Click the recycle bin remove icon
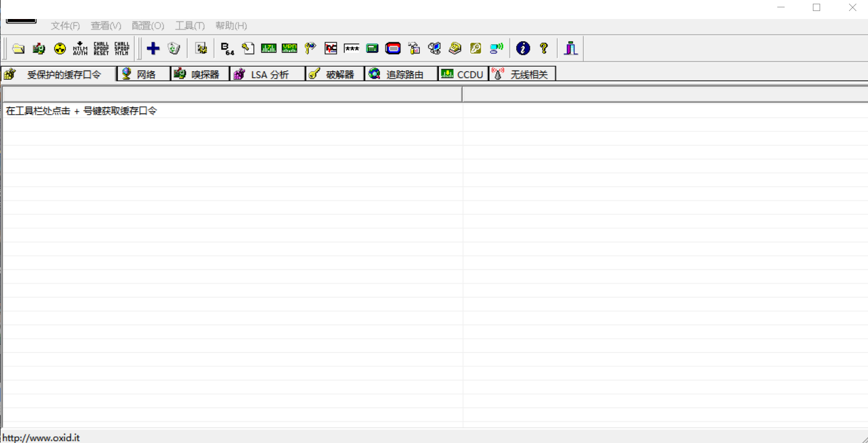This screenshot has width=868, height=443. (x=174, y=48)
